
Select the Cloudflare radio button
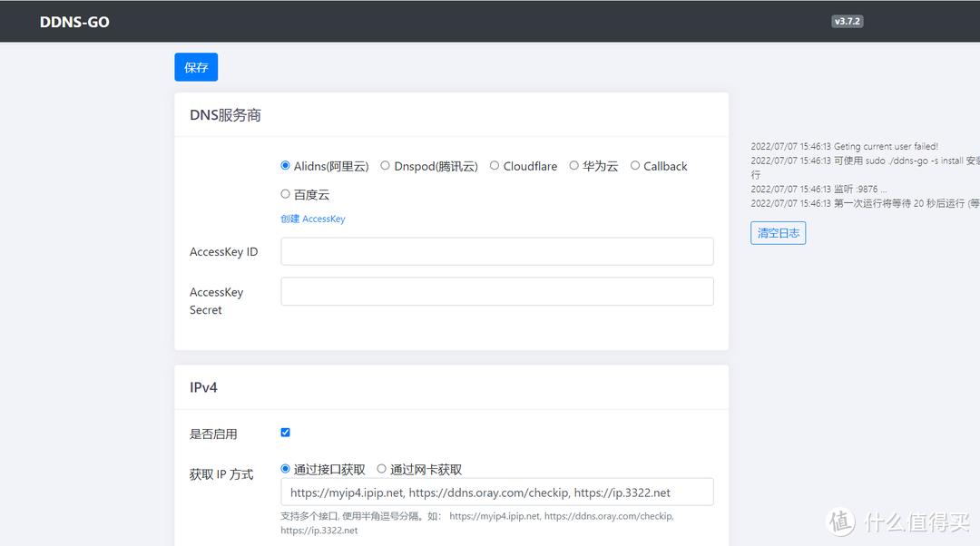495,166
